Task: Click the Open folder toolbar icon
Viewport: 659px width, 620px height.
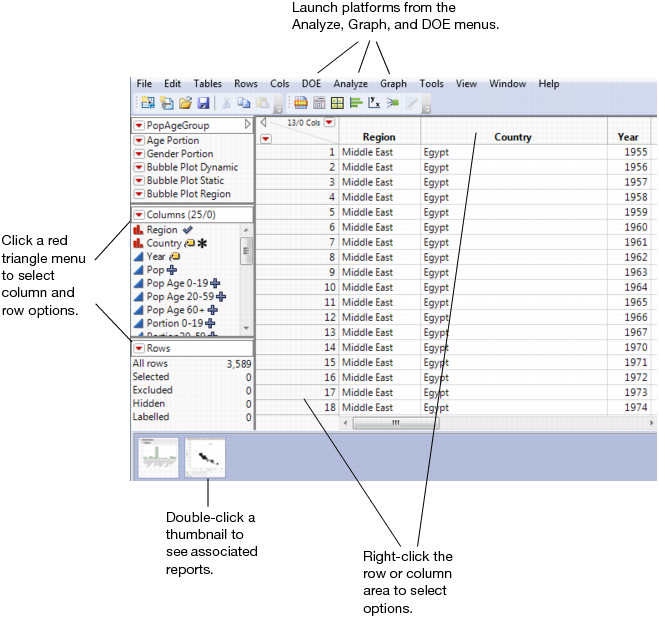Action: 185,103
